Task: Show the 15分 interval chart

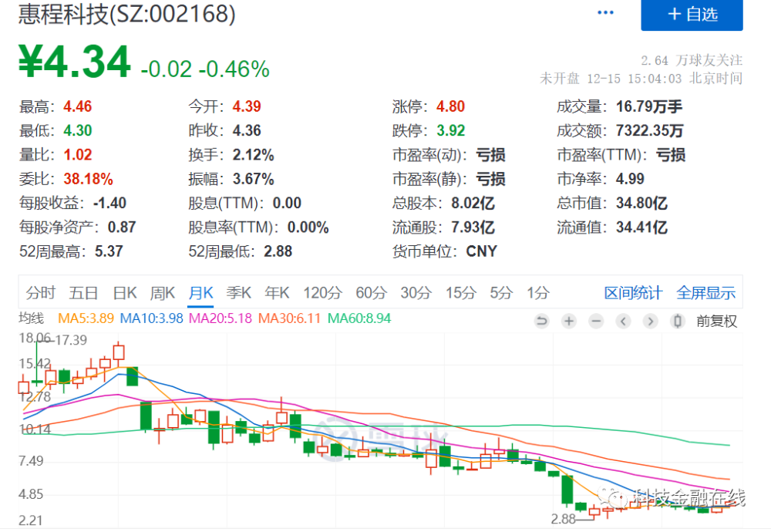Action: (x=461, y=293)
